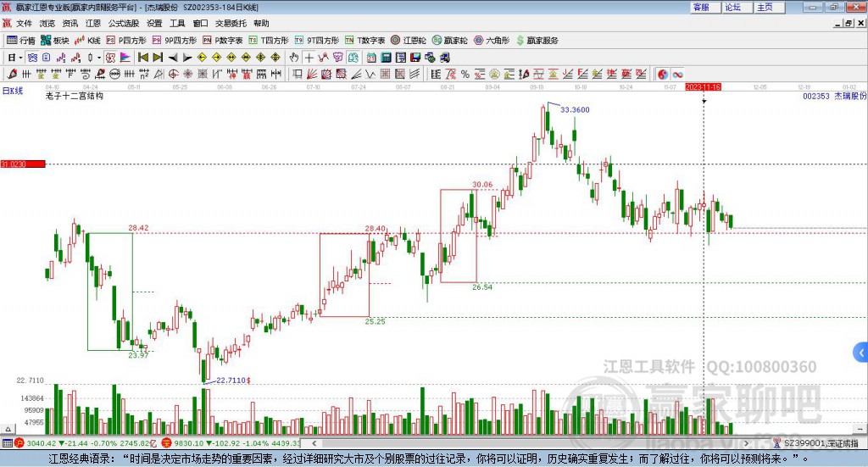Open the 公式选股 menu
Viewport: 868px width, 467px height.
(x=124, y=23)
